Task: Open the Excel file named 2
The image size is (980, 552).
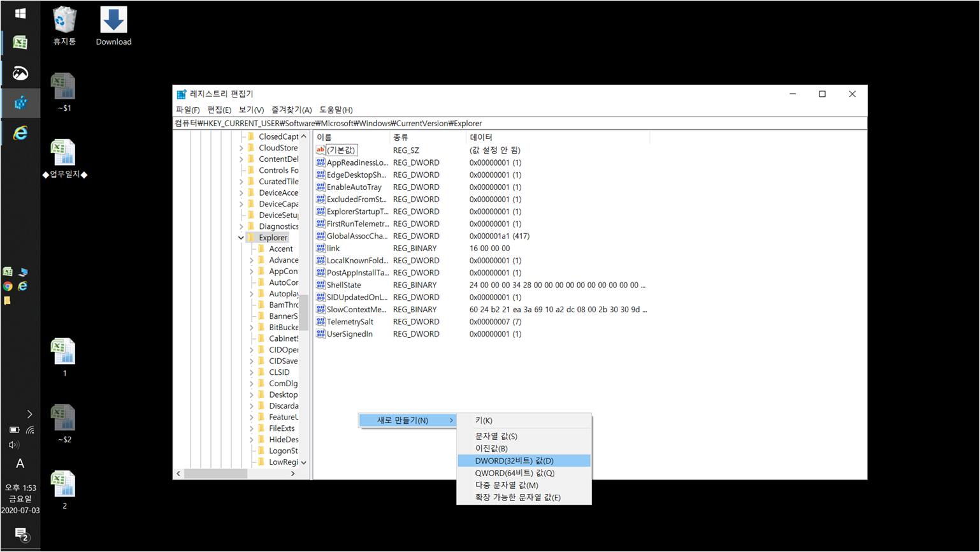Action: tap(64, 490)
